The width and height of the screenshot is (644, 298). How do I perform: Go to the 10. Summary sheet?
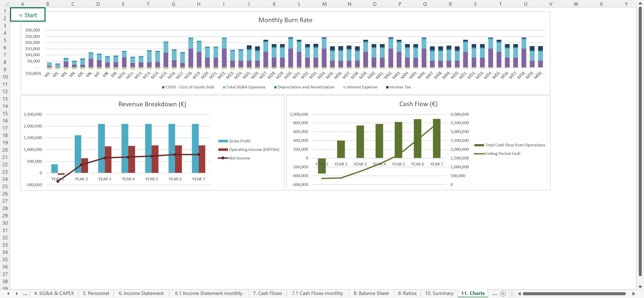click(x=439, y=293)
